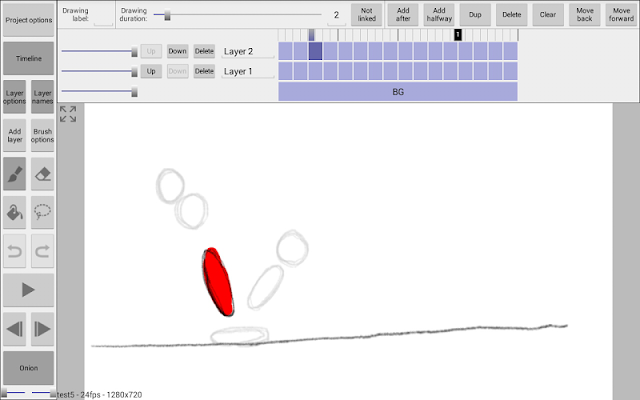The image size is (640, 400).
Task: Click the Layer 1 name field
Action: tap(248, 72)
